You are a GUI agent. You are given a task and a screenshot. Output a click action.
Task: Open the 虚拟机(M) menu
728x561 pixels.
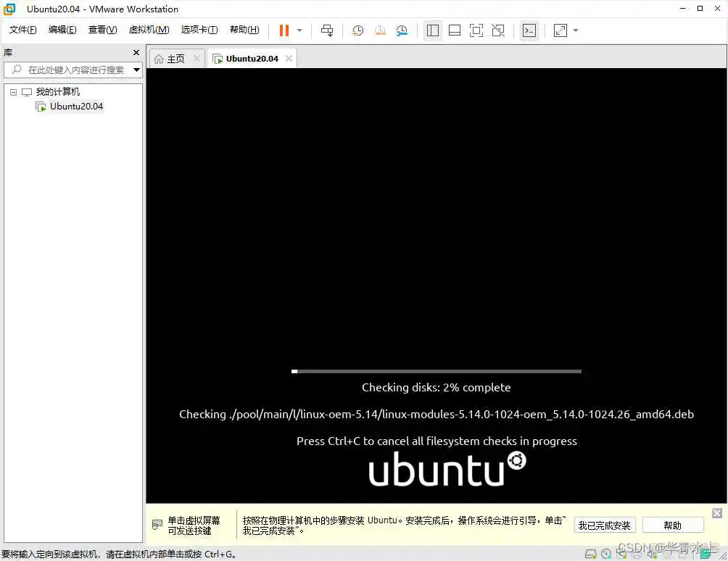149,30
